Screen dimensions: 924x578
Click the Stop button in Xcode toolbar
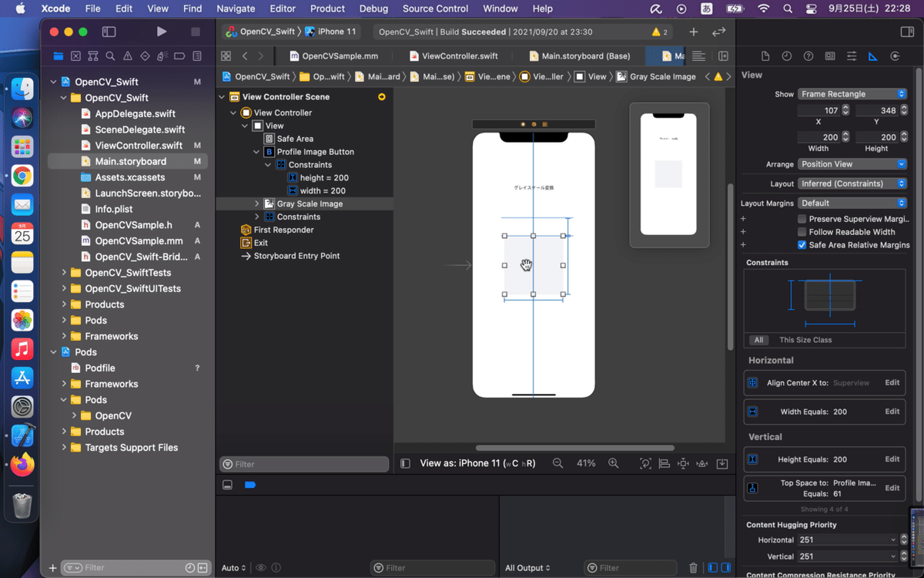(196, 32)
